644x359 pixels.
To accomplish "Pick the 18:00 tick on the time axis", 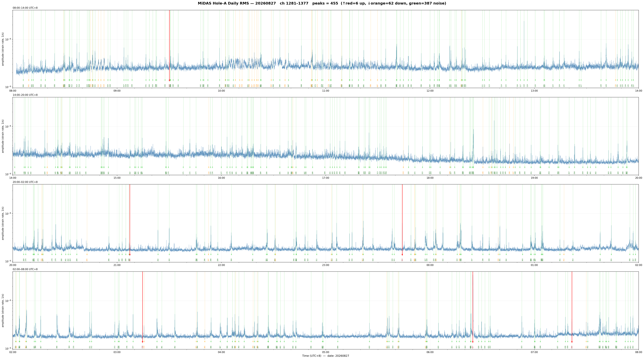I will pyautogui.click(x=430, y=178).
